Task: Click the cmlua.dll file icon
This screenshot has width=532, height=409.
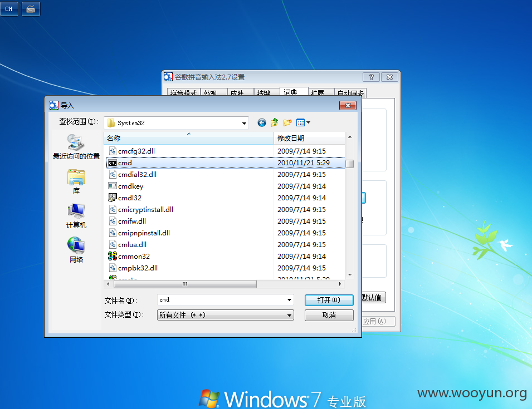Action: [x=113, y=244]
